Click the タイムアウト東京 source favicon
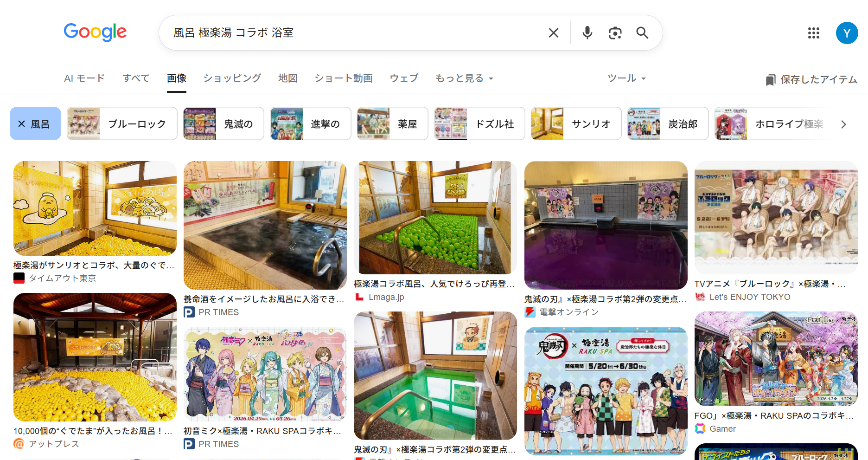Viewport: 868px width, 460px height. click(x=19, y=278)
